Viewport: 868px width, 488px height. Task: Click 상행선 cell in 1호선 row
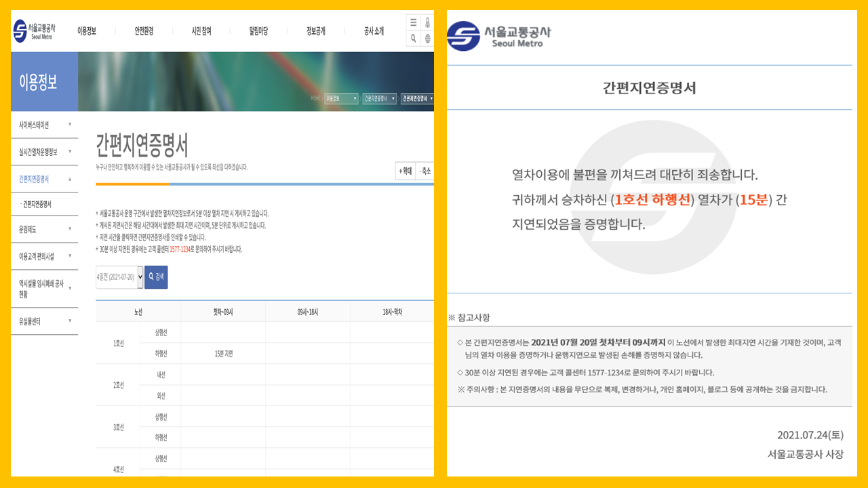click(161, 333)
